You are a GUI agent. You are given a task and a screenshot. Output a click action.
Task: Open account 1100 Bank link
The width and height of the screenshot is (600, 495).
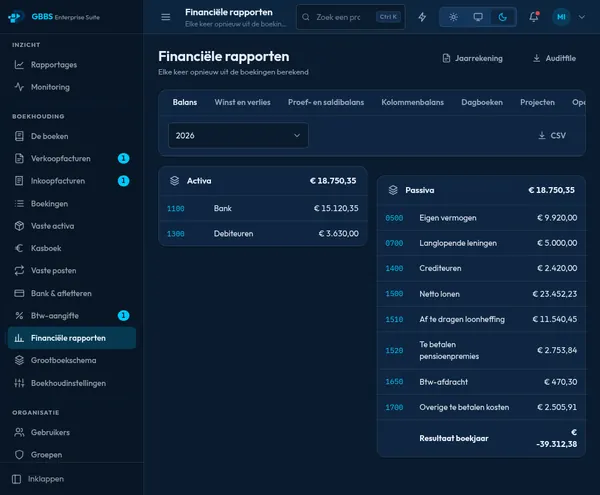coord(176,208)
